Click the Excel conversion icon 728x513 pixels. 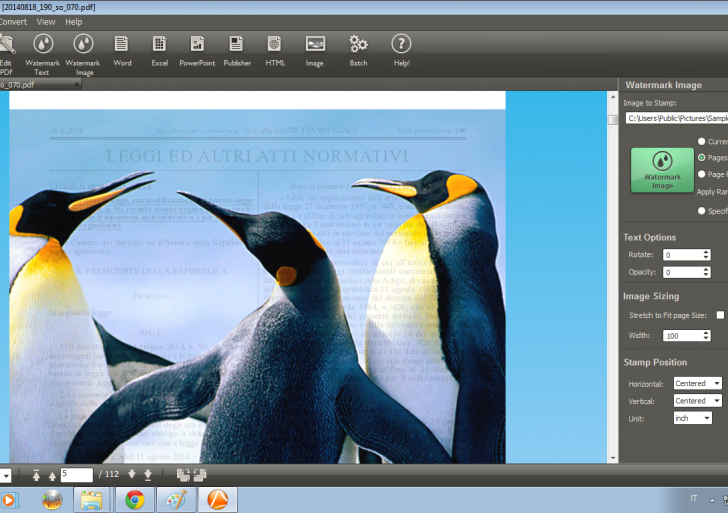tap(159, 50)
